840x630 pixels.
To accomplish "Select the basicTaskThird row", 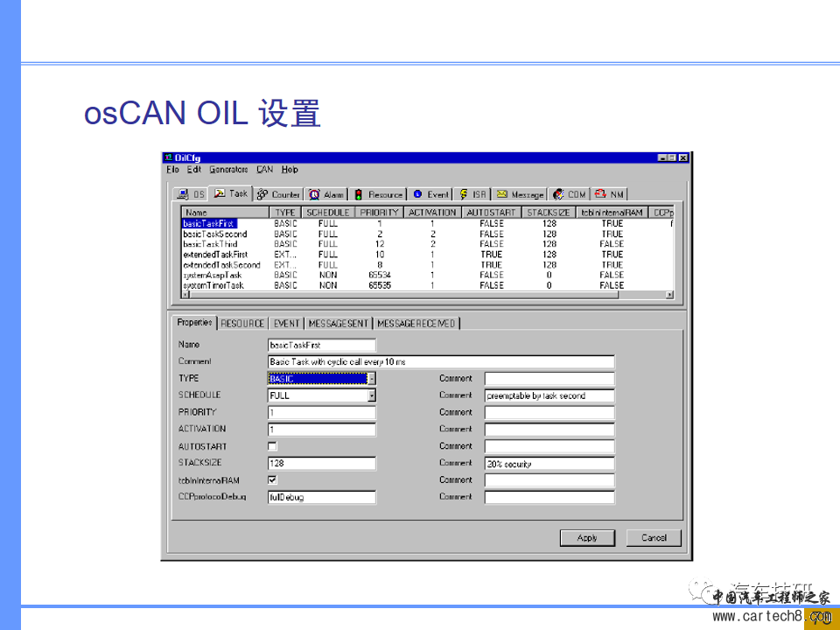I will [x=427, y=244].
